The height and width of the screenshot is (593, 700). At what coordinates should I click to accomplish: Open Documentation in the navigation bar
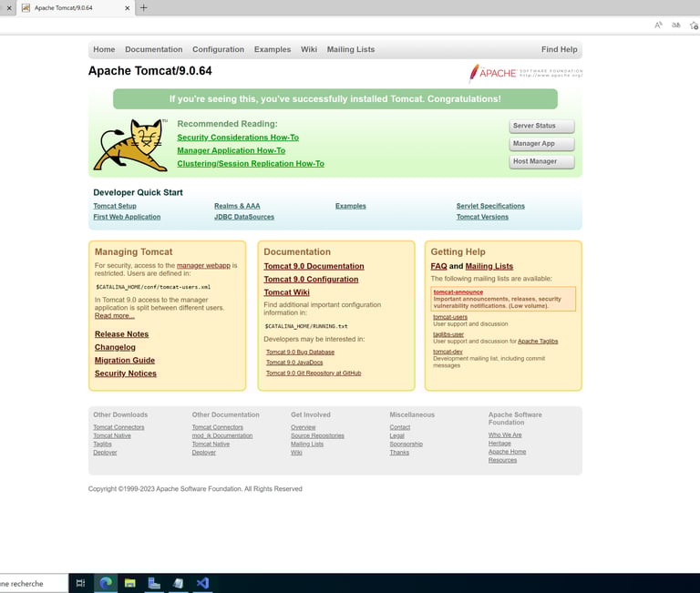pos(153,49)
